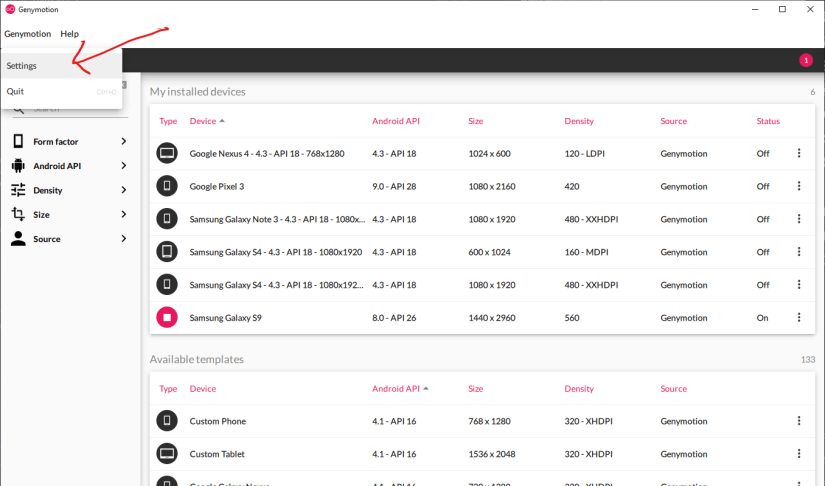Start the Google Pixel 3 device icon
Viewport: 825px width, 486px height.
[x=167, y=186]
